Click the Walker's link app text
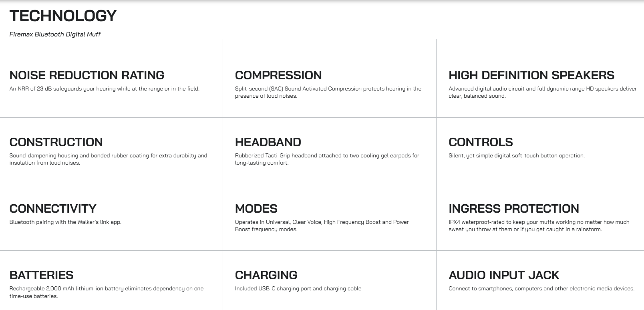 pyautogui.click(x=95, y=222)
